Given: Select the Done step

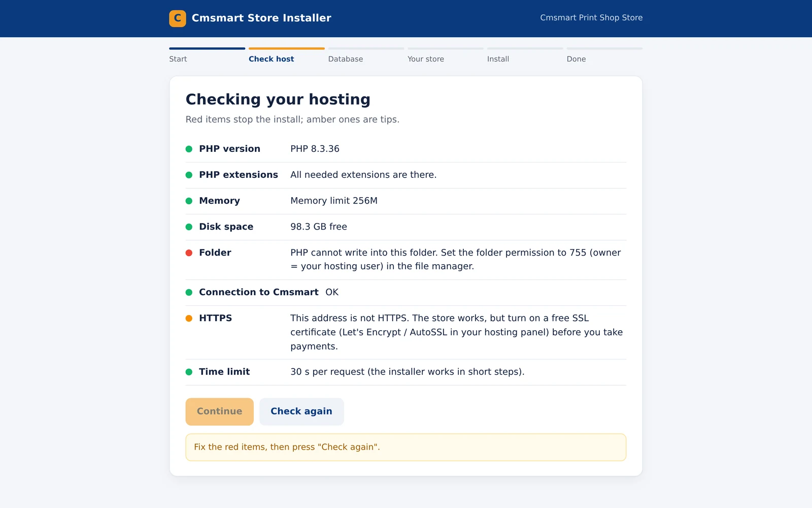Looking at the screenshot, I should click(604, 55).
